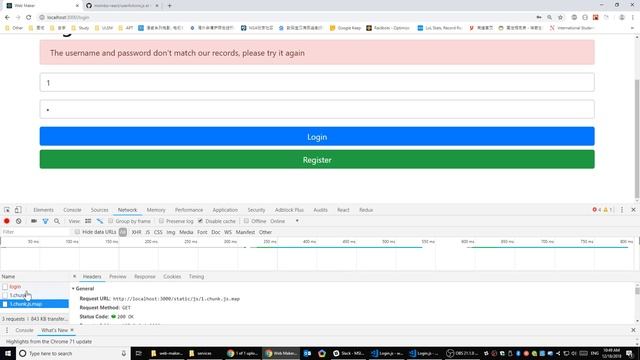This screenshot has height=360, width=640.
Task: Click the password input field
Action: click(317, 109)
